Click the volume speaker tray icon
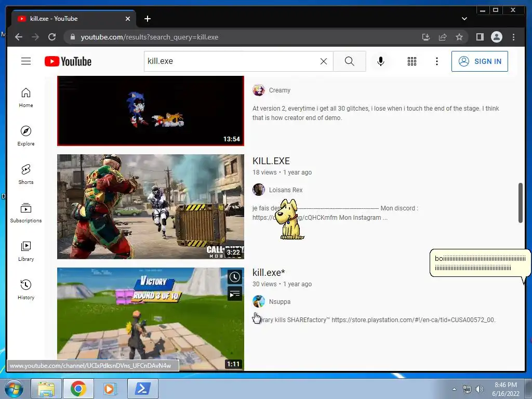 pos(479,389)
